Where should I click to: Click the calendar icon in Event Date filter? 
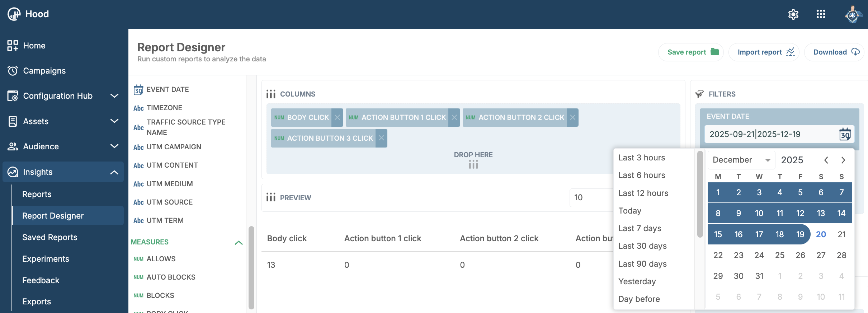[845, 134]
